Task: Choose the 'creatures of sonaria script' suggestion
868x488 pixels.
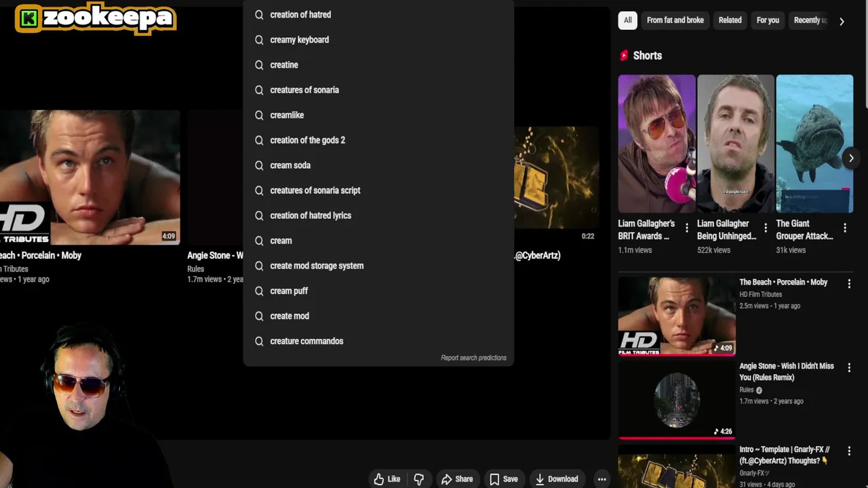Action: (378, 190)
